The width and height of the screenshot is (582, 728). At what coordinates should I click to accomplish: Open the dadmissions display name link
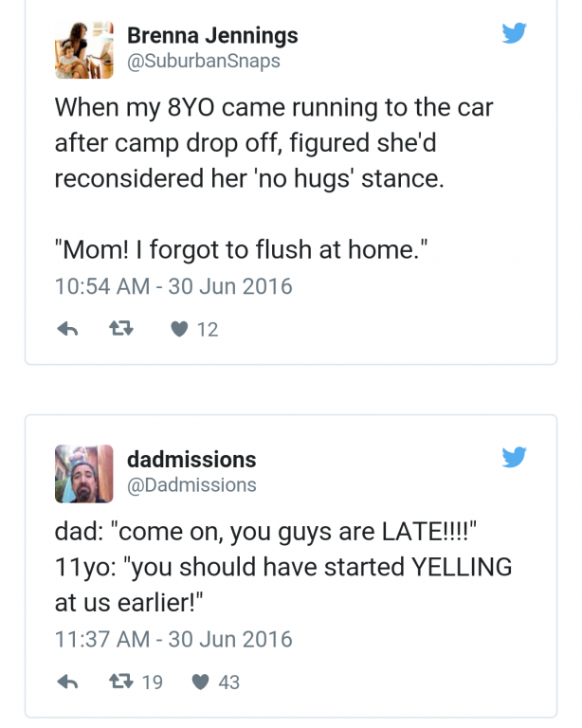click(x=191, y=460)
